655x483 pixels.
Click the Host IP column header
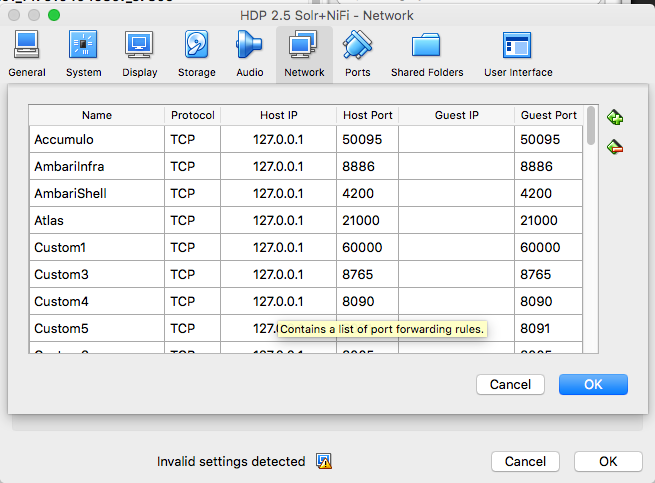(279, 115)
